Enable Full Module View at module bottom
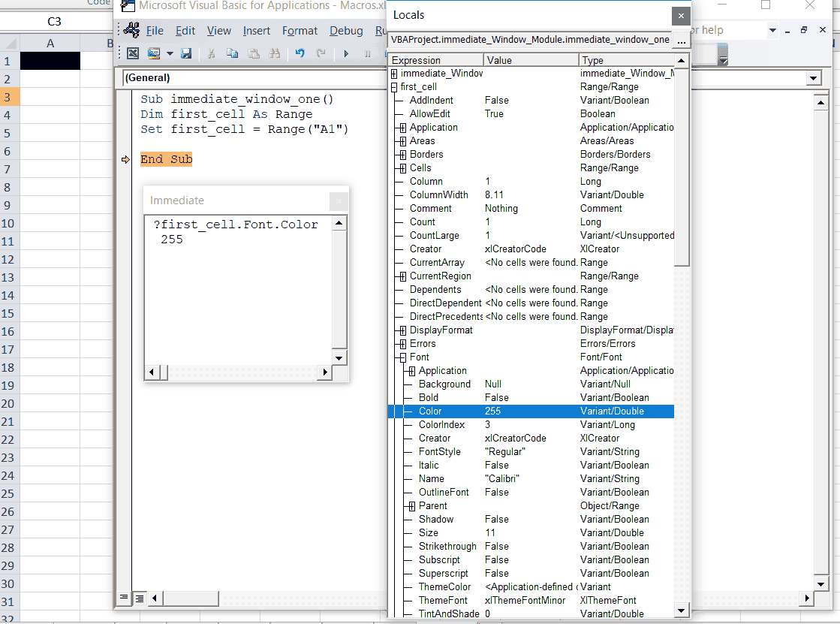Screen dimensions: 840x624 [140, 598]
